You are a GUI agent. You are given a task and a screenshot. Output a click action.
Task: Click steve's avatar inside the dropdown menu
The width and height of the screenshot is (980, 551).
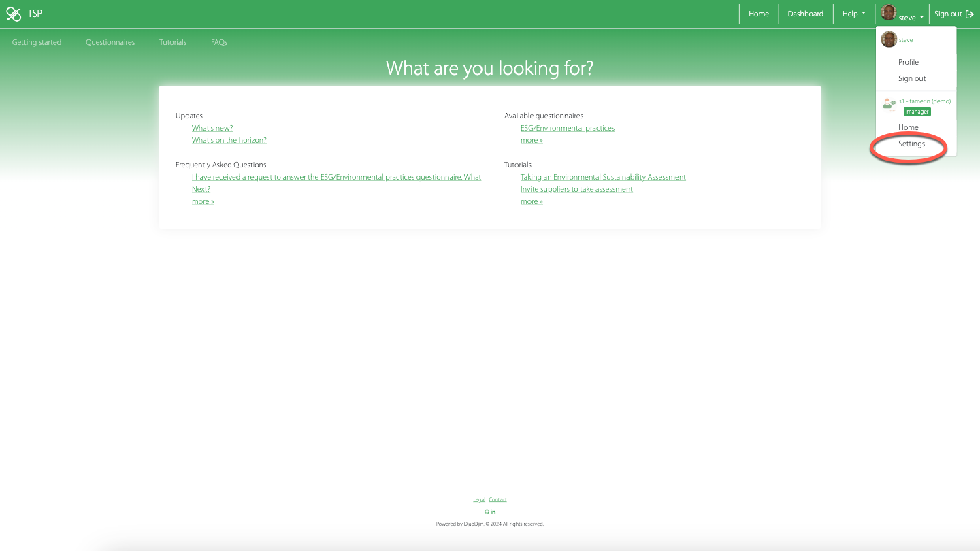(889, 39)
